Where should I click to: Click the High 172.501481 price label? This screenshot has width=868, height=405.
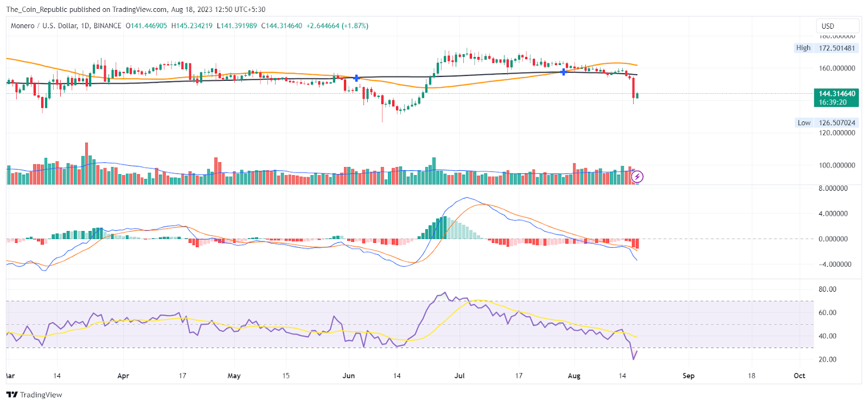pos(826,48)
